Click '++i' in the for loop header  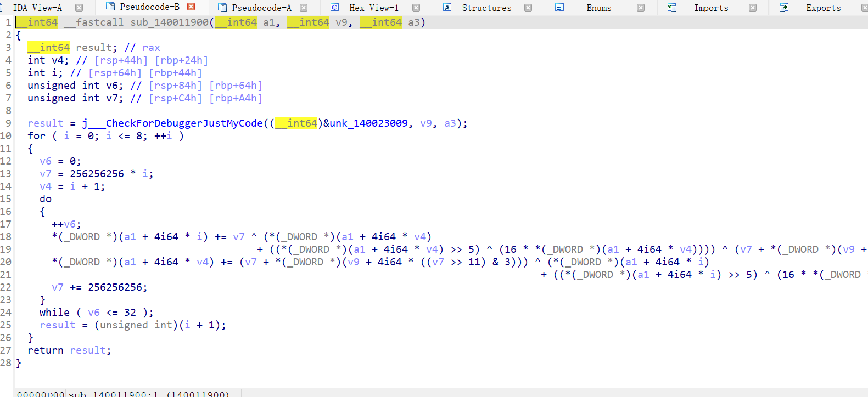coord(163,135)
